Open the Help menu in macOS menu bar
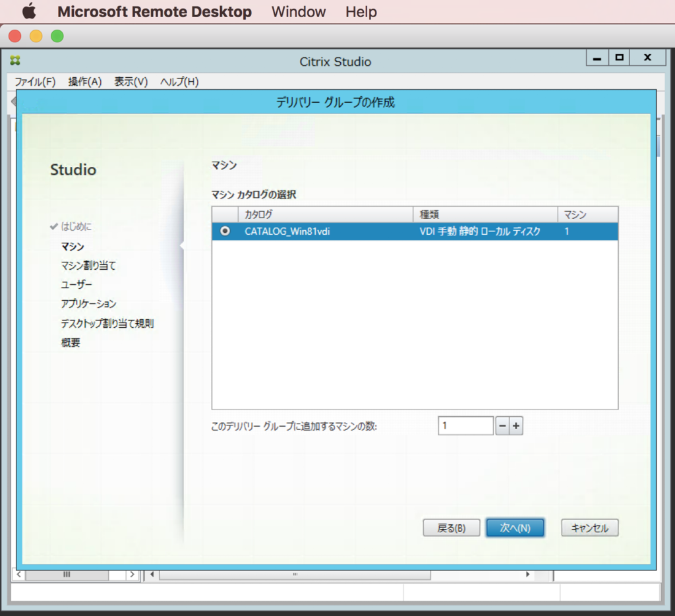Screen dimensions: 675x616 coord(361,12)
